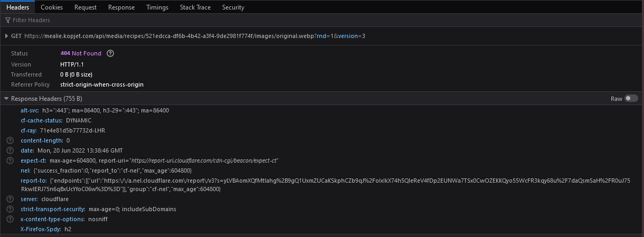Click the Filter Headers input field

[x=322, y=20]
